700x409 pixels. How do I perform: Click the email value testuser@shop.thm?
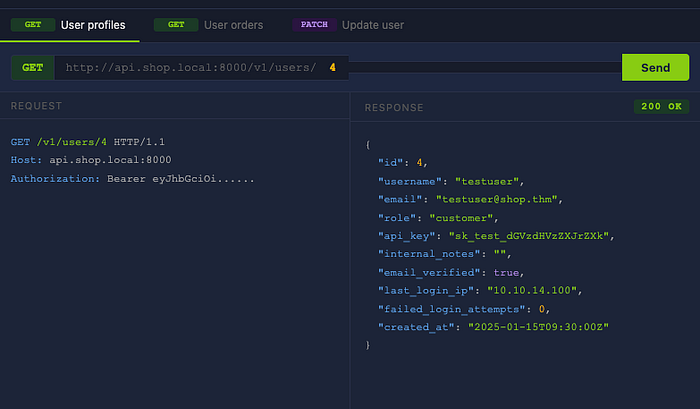(496, 199)
